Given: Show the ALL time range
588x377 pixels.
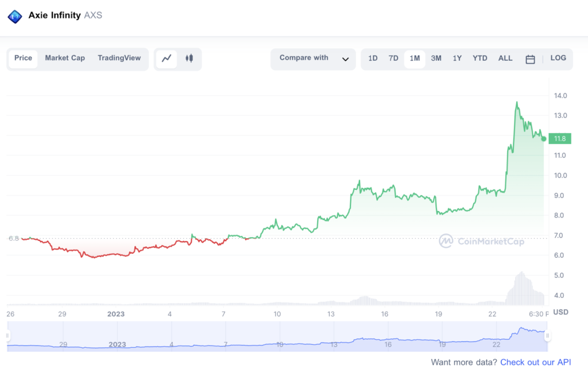Looking at the screenshot, I should coord(505,59).
